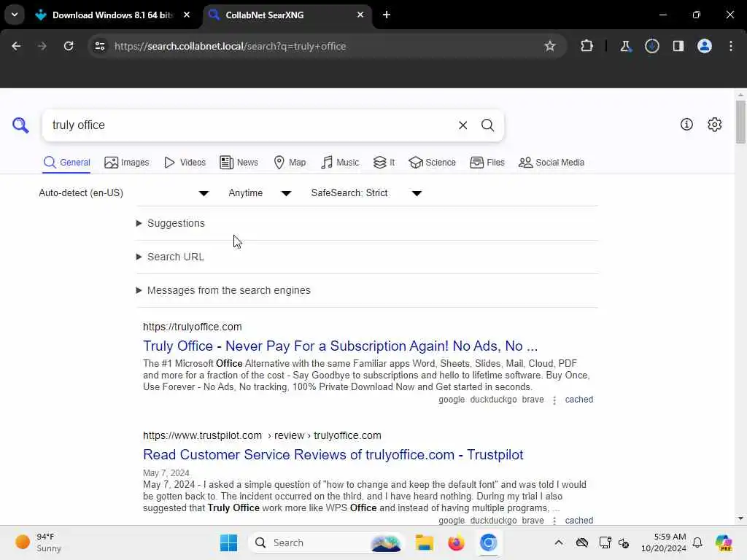The width and height of the screenshot is (747, 560).
Task: Show hidden system tray icons
Action: [x=559, y=542]
